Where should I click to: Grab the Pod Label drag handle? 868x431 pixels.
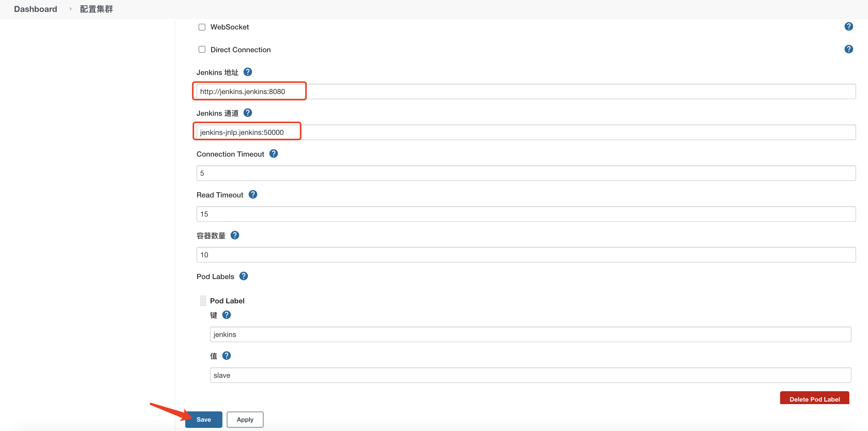tap(203, 301)
